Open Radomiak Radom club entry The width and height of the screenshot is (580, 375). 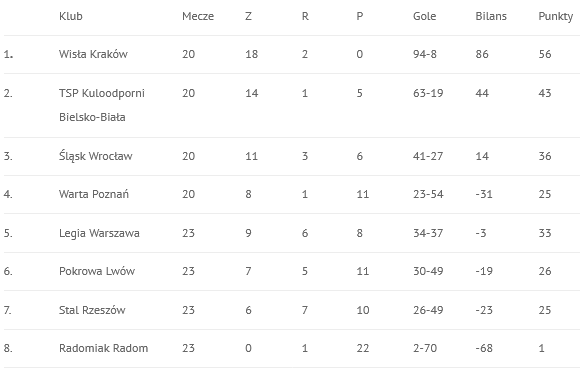[x=104, y=348]
